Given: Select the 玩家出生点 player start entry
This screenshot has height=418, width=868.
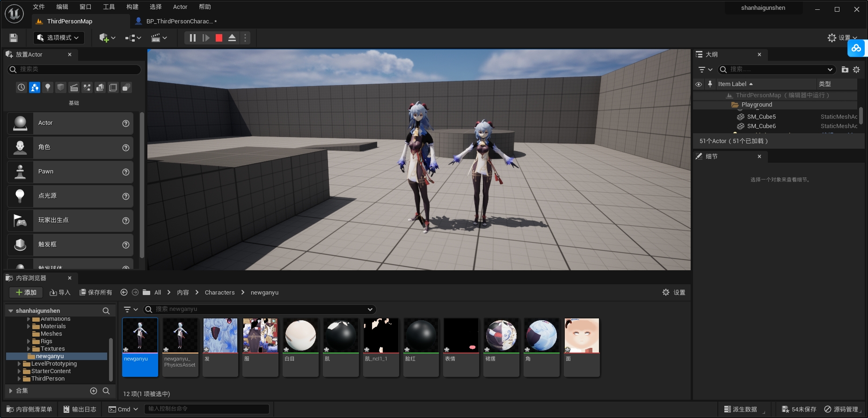Looking at the screenshot, I should 70,221.
